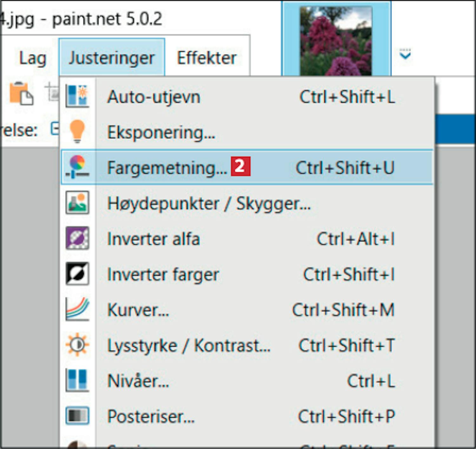Choose Nivåer... menu entry
The width and height of the screenshot is (476, 449).
tap(138, 381)
